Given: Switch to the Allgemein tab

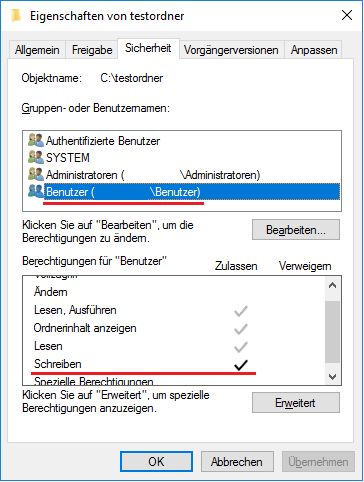Looking at the screenshot, I should (x=37, y=50).
